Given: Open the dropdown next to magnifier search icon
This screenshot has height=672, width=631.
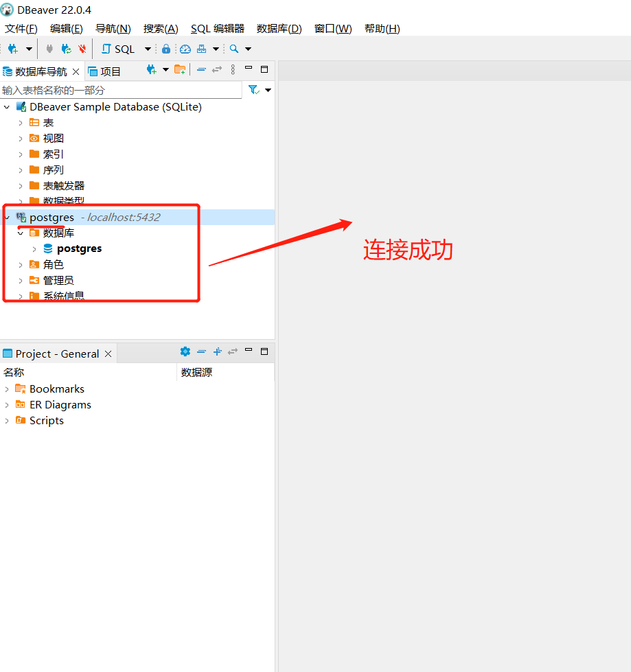Looking at the screenshot, I should [248, 49].
